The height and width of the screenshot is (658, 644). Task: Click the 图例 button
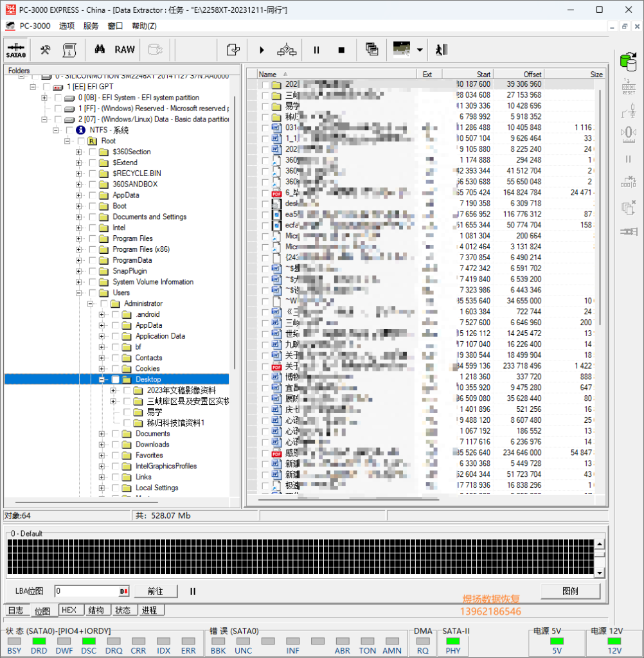point(570,591)
